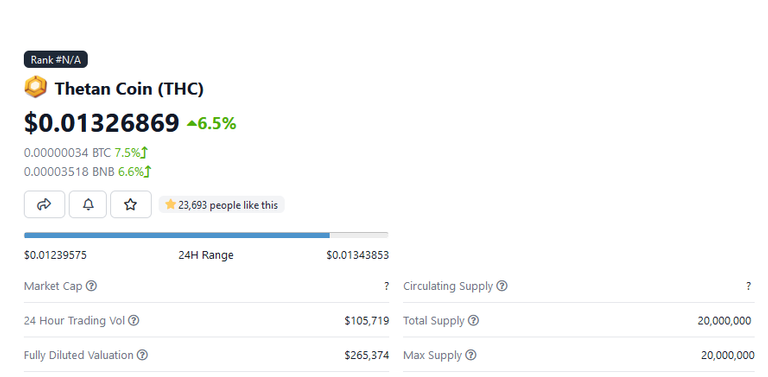Screen dimensions: 768x377
Task: Click the 24 Hour Trading Vol label
Action: tap(74, 321)
